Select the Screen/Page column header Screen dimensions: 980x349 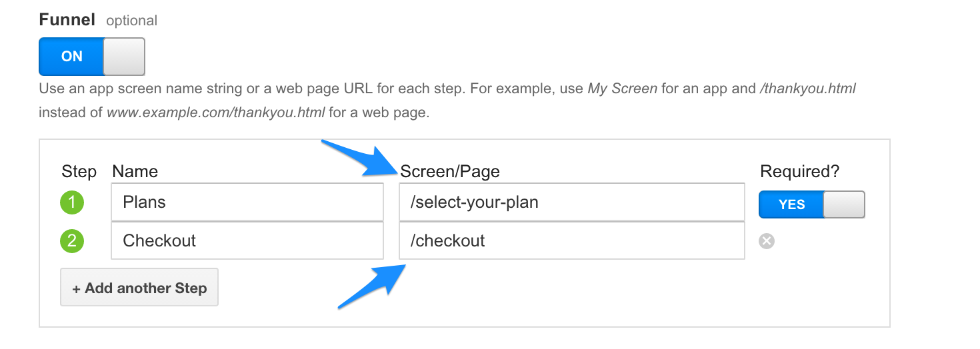click(x=450, y=172)
